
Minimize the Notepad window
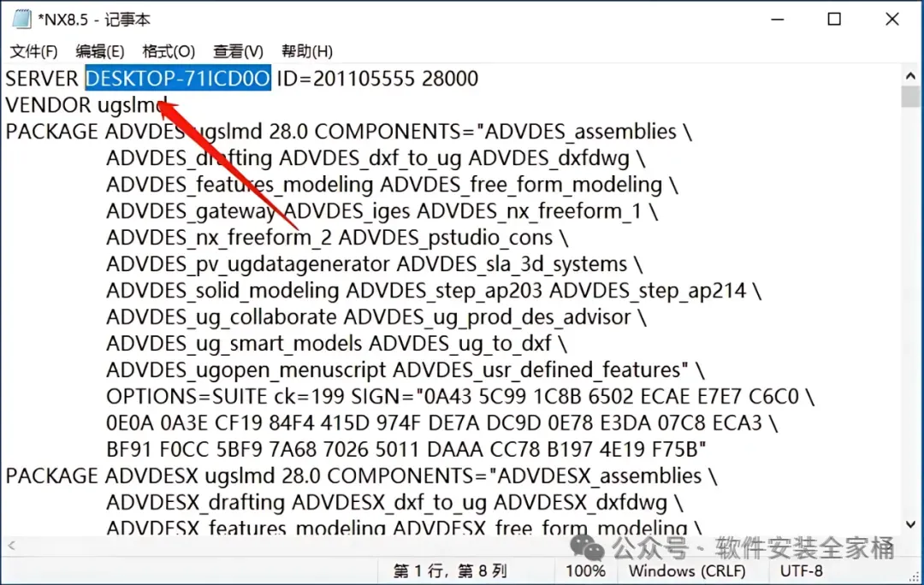click(x=778, y=20)
